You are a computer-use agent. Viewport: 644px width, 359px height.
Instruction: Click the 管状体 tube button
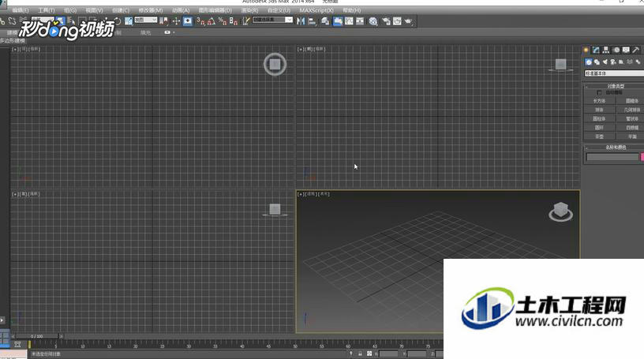coord(631,118)
